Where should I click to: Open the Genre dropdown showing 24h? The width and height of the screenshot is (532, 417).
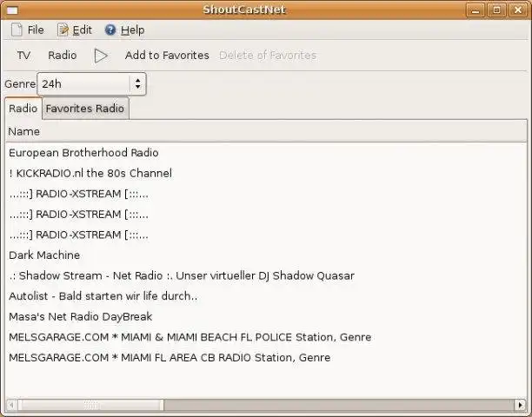pos(91,83)
